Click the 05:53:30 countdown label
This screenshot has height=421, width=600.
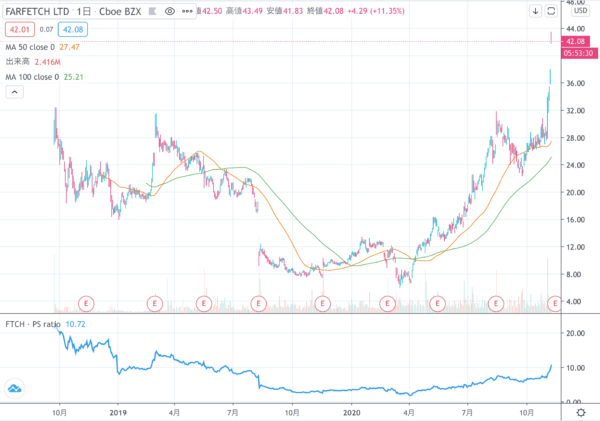coord(578,53)
